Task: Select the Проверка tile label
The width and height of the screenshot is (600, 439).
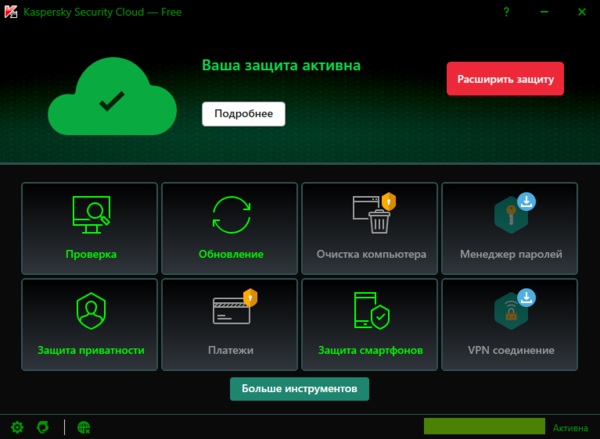Action: tap(91, 254)
